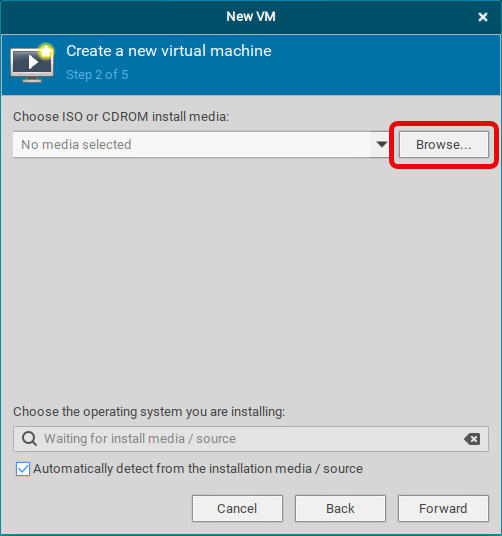Expand the install media dropdown arrow
The width and height of the screenshot is (502, 536).
[381, 144]
